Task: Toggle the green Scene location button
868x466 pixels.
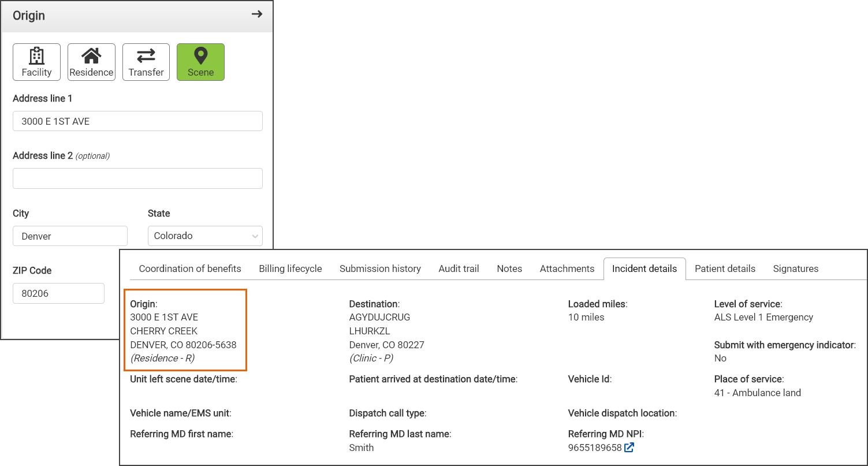Action: click(x=200, y=62)
